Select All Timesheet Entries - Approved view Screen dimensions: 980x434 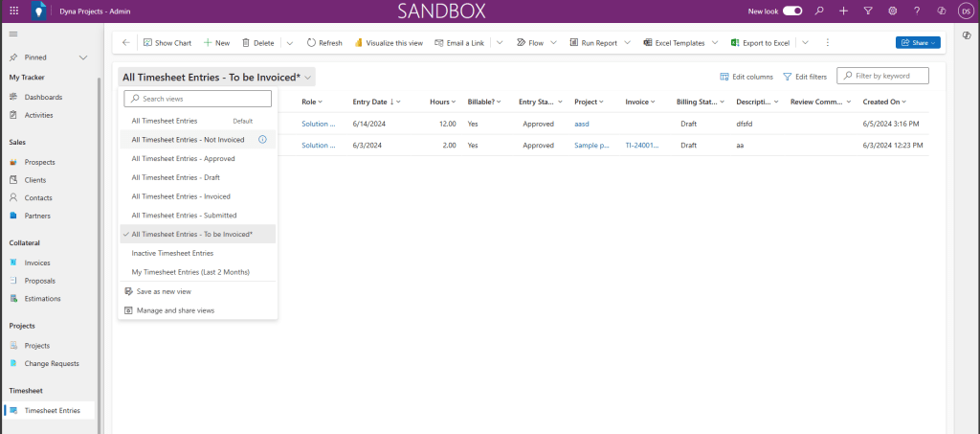pyautogui.click(x=183, y=158)
